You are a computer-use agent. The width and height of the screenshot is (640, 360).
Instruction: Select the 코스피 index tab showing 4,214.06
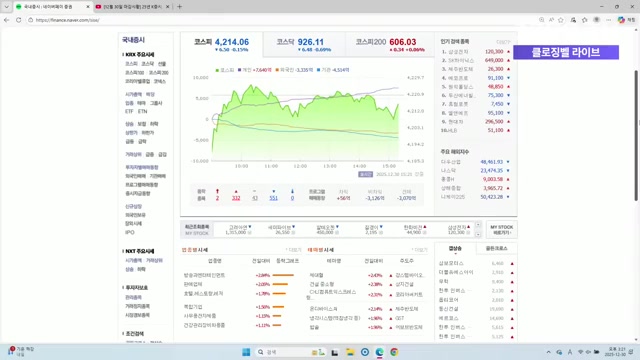pyautogui.click(x=222, y=44)
